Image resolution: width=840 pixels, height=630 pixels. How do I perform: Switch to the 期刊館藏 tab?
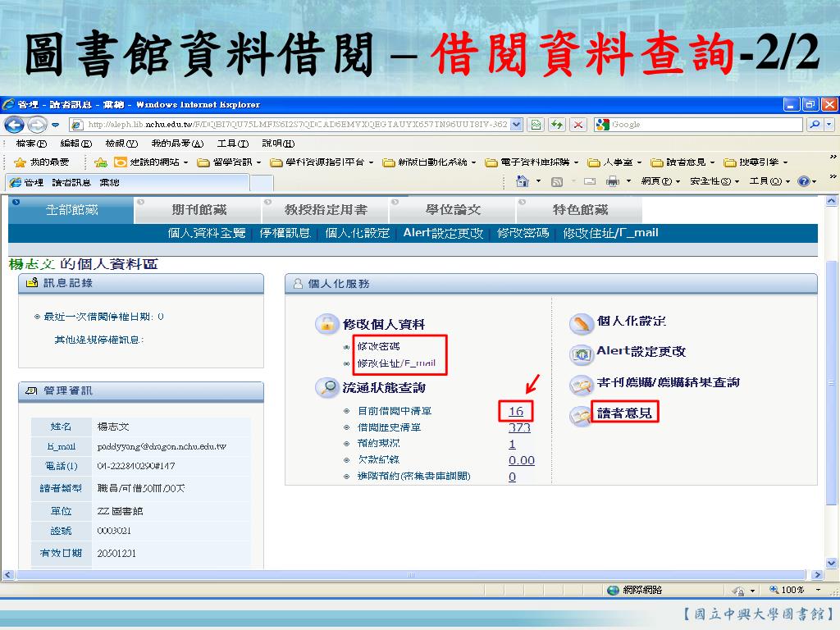[199, 210]
